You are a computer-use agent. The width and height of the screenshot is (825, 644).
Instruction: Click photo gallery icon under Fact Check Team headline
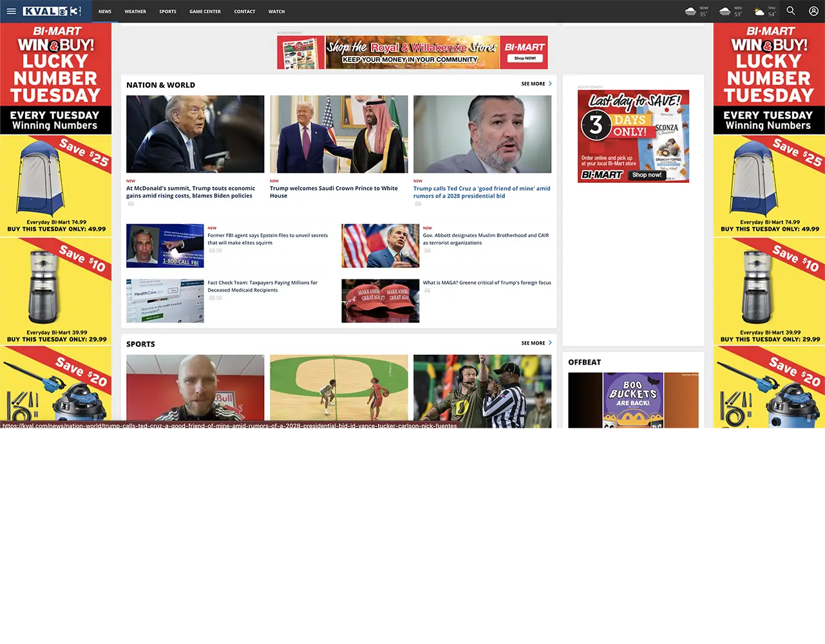pos(212,298)
